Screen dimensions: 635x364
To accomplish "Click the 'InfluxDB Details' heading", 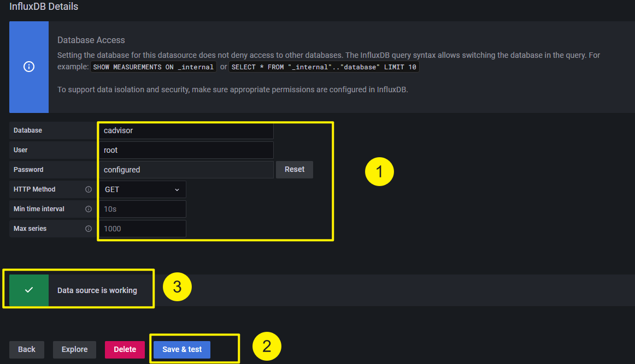I will pos(44,7).
